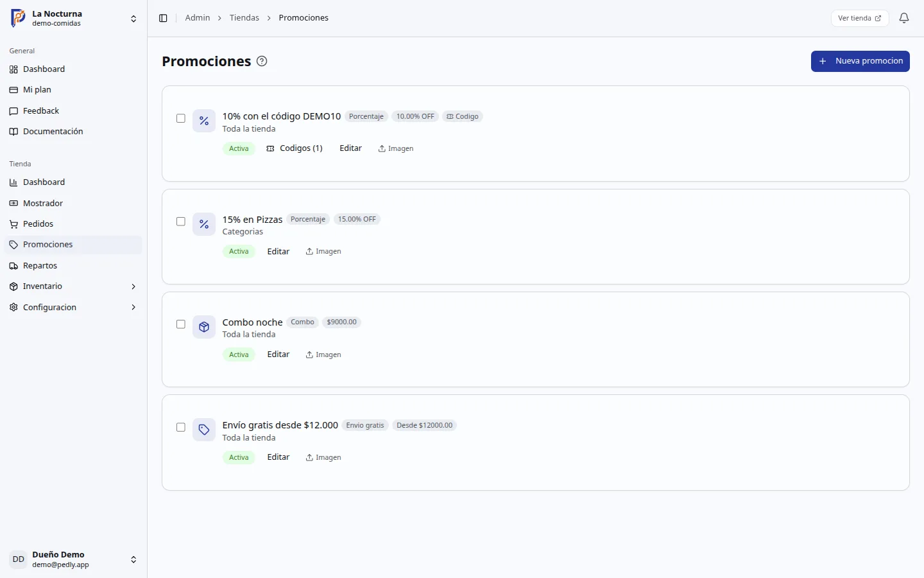The height and width of the screenshot is (578, 924).
Task: Toggle the sidebar panel icon
Action: (163, 18)
